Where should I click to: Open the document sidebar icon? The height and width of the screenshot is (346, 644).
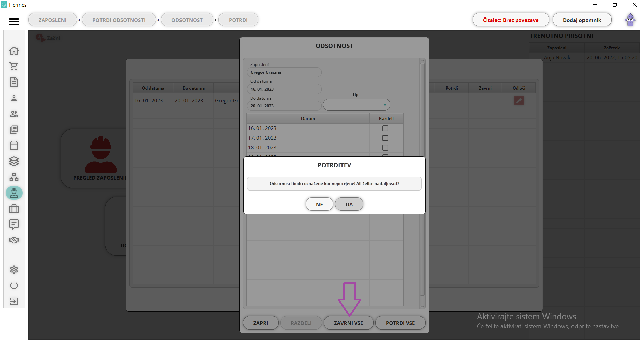click(14, 82)
